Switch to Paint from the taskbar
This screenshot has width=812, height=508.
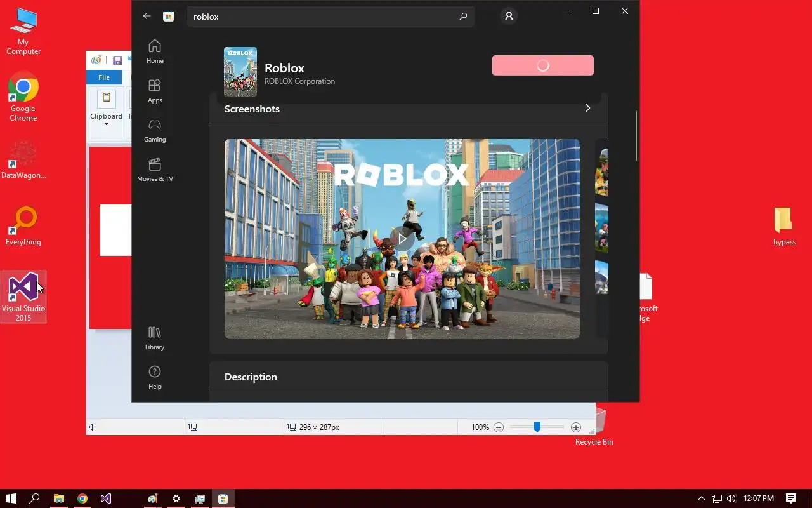(152, 498)
